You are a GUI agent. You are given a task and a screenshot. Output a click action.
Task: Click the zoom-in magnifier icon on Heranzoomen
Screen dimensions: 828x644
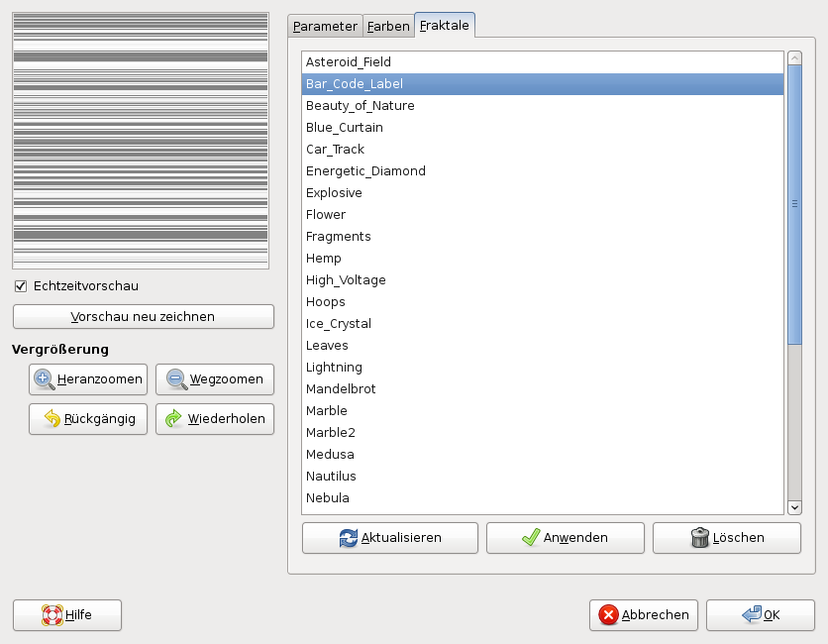coord(45,379)
